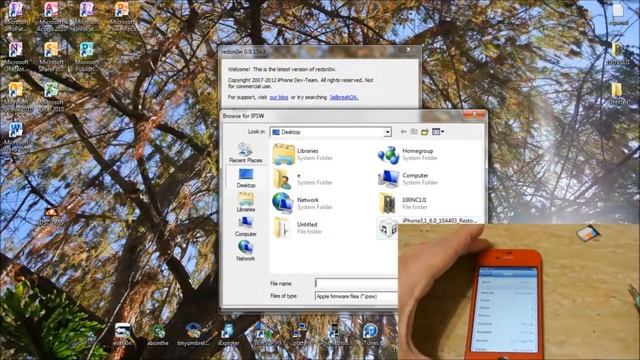Click the Back arrow in Browse dialog
This screenshot has height=360, width=640.
[403, 132]
